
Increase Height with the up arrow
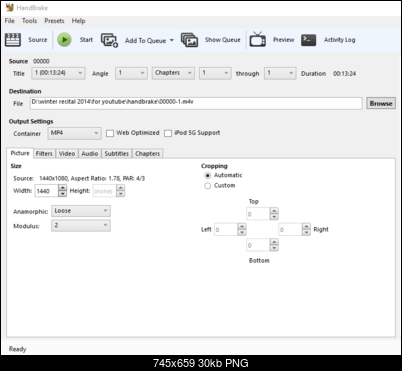pyautogui.click(x=120, y=188)
